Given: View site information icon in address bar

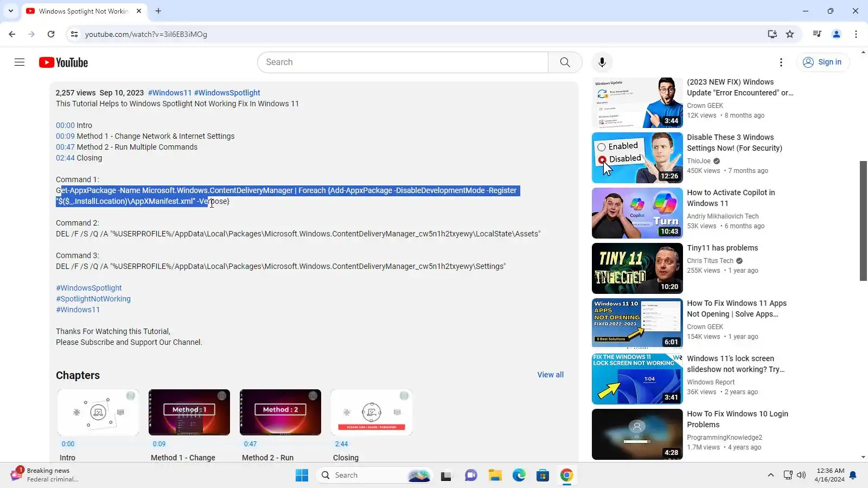Looking at the screenshot, I should pyautogui.click(x=74, y=34).
